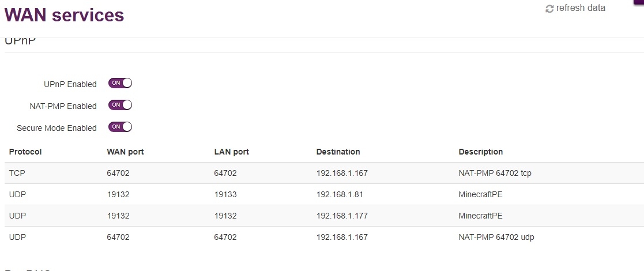Click the Description column header
Screen dimensions: 644x271
(480, 152)
